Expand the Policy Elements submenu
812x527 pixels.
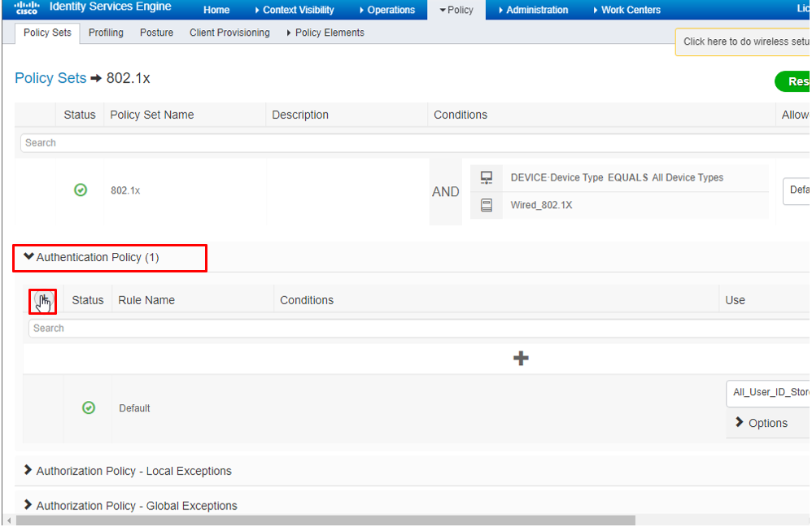tap(325, 33)
